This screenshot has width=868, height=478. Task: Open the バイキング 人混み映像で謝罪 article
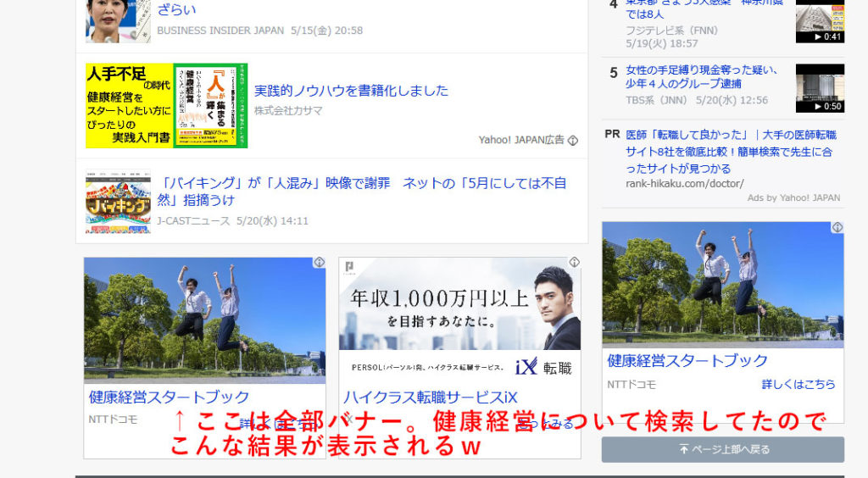pyautogui.click(x=362, y=192)
